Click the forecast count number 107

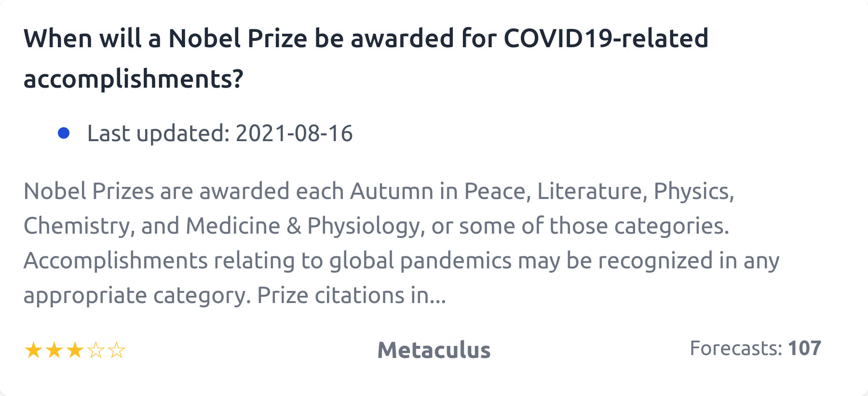pos(804,348)
